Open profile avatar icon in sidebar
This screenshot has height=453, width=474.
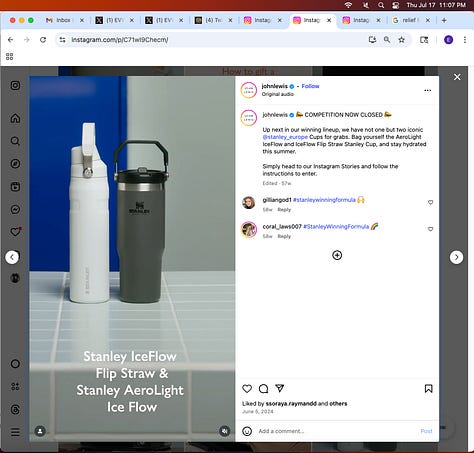pyautogui.click(x=15, y=278)
